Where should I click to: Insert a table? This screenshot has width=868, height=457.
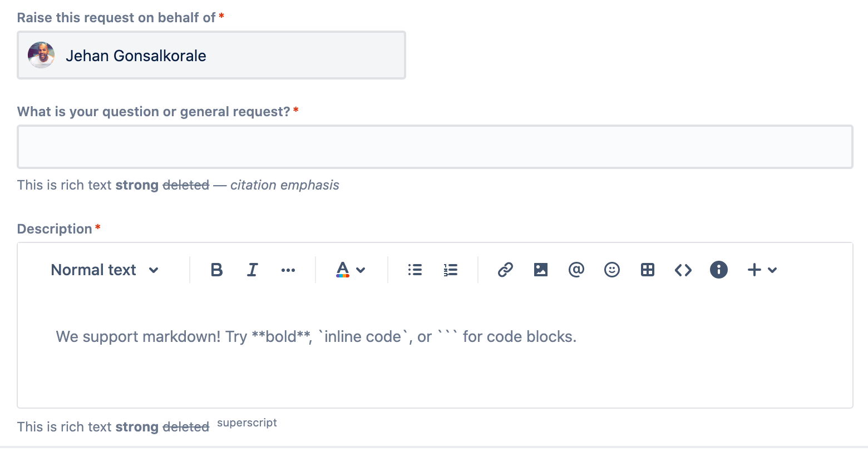coord(647,270)
